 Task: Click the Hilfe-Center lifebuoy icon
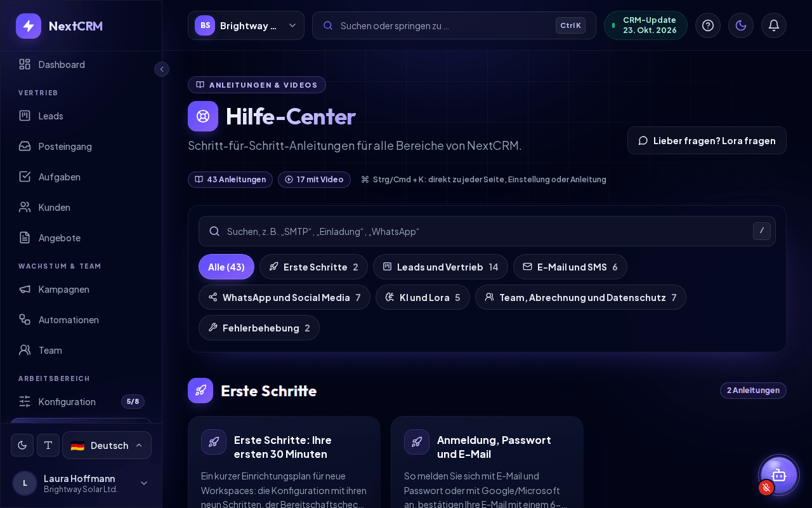[203, 116]
